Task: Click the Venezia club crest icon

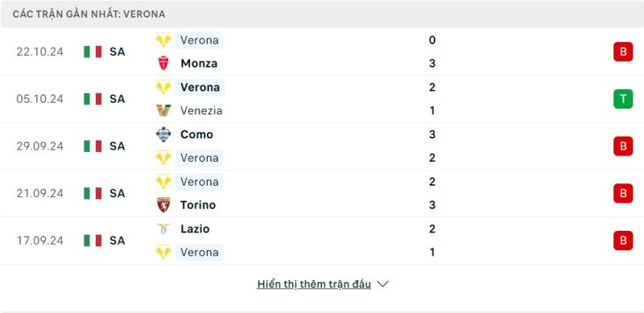Action: [x=163, y=110]
